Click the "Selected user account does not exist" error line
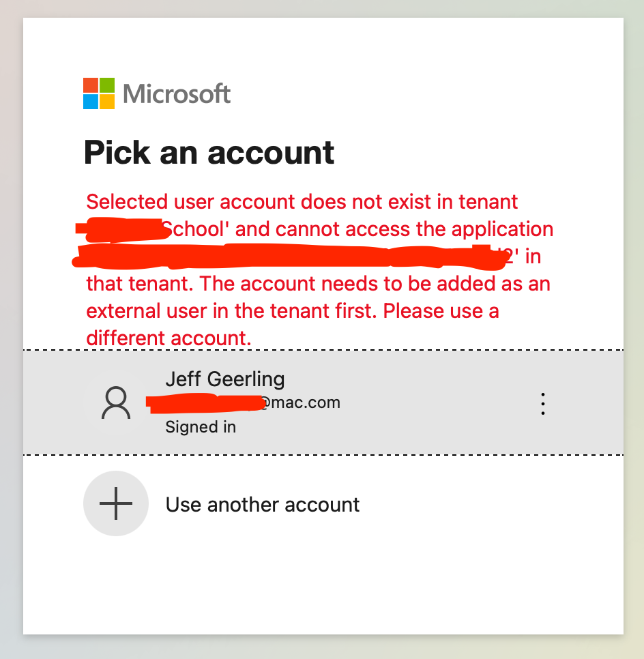 302,202
